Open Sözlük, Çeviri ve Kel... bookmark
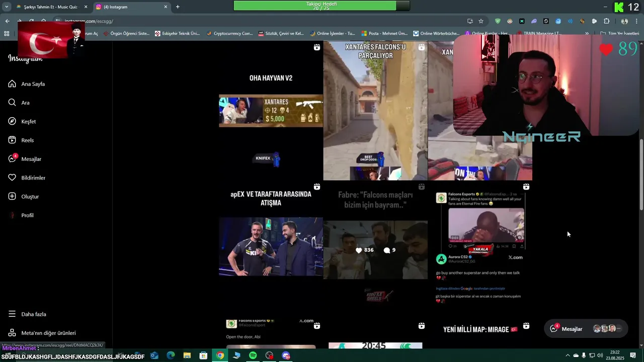The image size is (644, 362). 281,34
